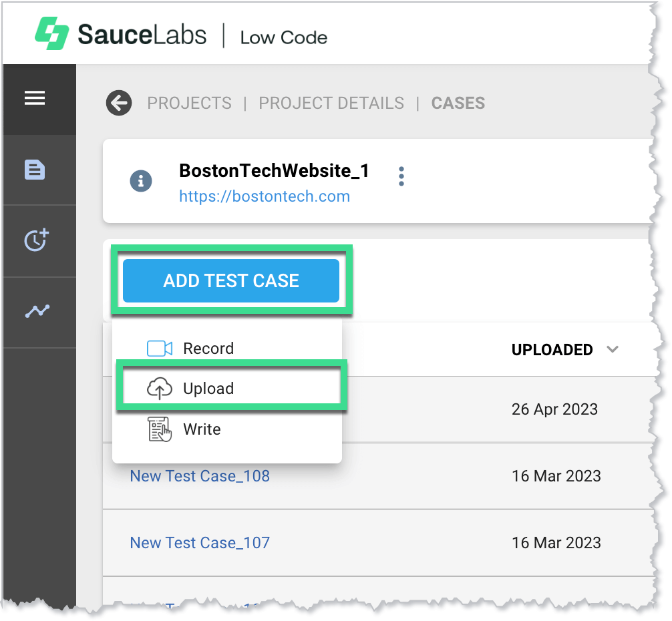This screenshot has width=672, height=621.
Task: Open project info via the info icon
Action: pyautogui.click(x=140, y=180)
